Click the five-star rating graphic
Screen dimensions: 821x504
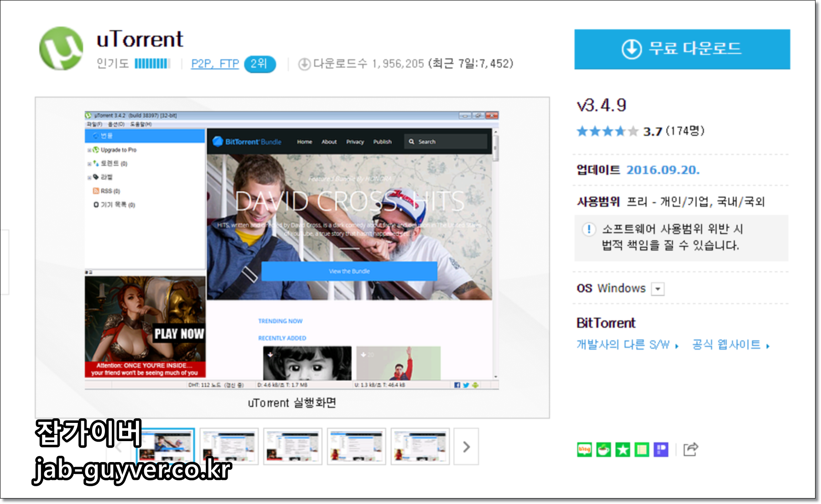click(x=607, y=132)
